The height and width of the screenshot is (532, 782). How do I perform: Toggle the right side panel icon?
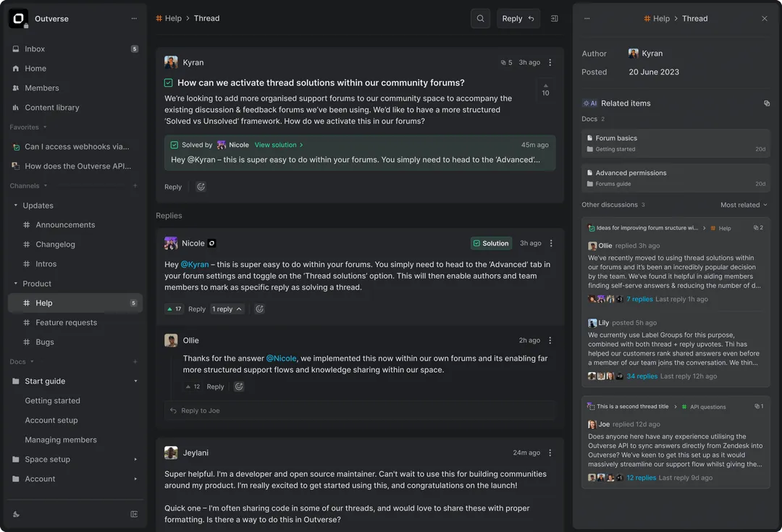click(x=554, y=18)
